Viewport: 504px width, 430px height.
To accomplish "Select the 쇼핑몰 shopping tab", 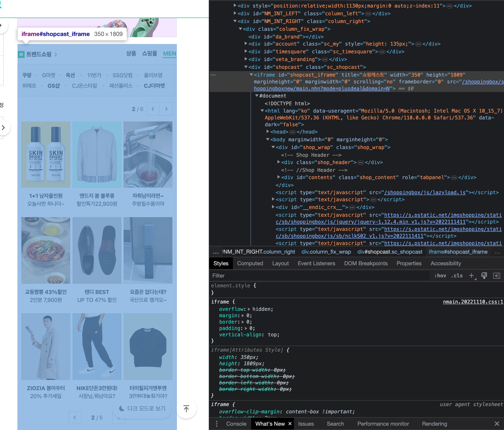I will 150,54.
